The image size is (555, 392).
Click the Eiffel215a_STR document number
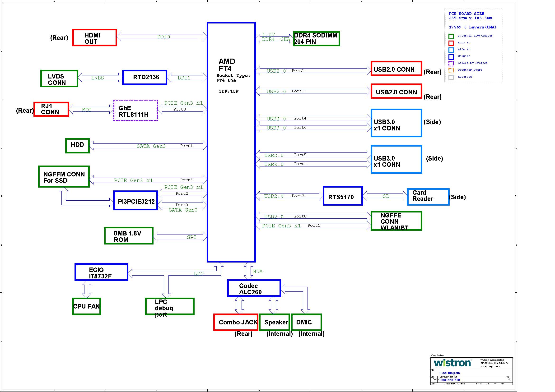pos(450,380)
